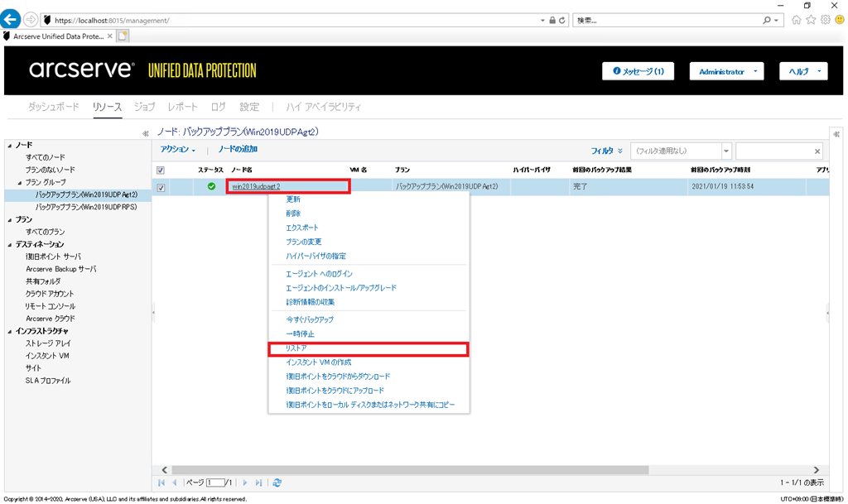This screenshot has width=848, height=504.
Task: Refresh the page from the address bar
Action: (562, 21)
